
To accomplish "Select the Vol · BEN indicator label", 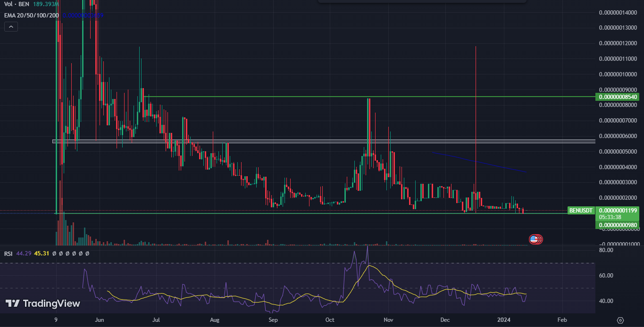I will [x=17, y=5].
